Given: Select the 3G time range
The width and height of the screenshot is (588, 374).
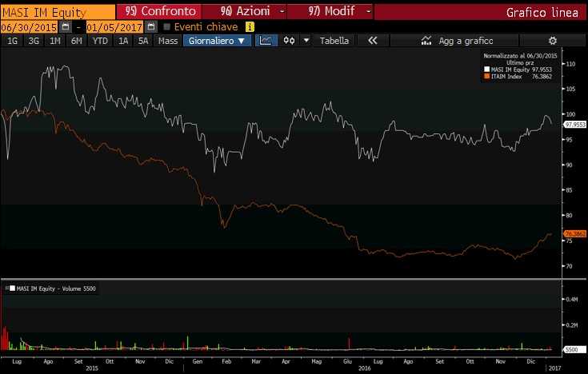Looking at the screenshot, I should 34,41.
